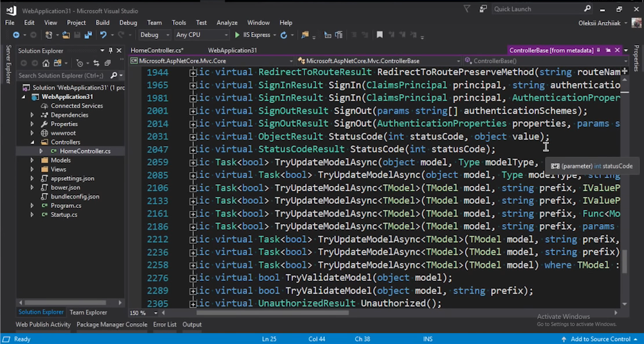
Task: Click the editor vertical scrollbar thumb
Action: pos(625,262)
